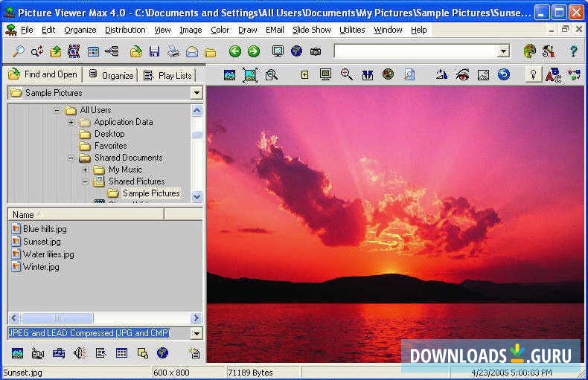
Task: Click the magnifying glass search icon
Action: [x=19, y=51]
